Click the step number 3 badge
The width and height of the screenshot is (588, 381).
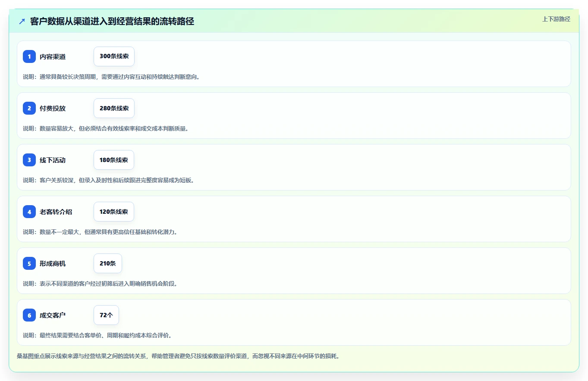29,160
